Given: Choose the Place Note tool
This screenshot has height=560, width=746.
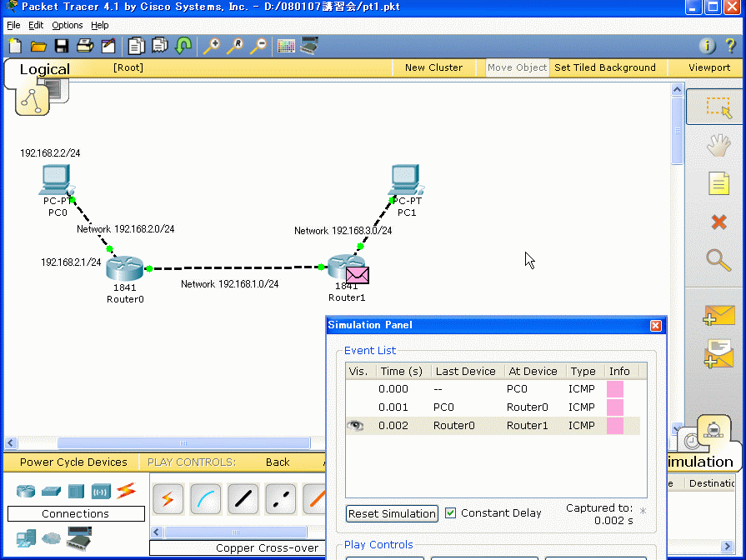Looking at the screenshot, I should pyautogui.click(x=718, y=183).
